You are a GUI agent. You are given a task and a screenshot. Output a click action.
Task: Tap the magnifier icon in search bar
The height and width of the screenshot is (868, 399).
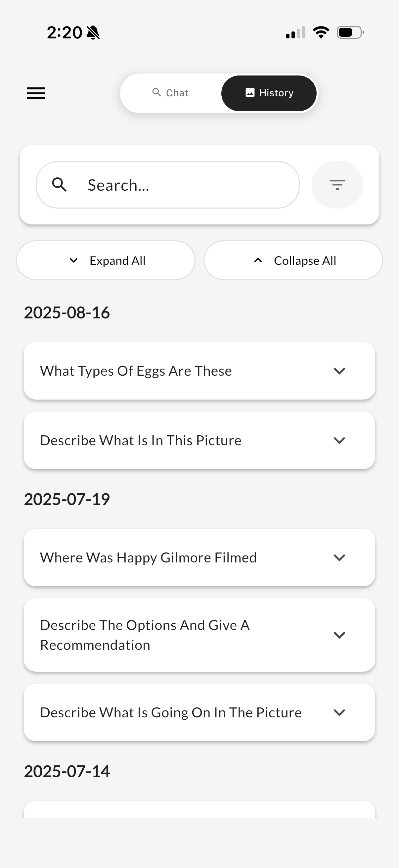click(x=59, y=185)
